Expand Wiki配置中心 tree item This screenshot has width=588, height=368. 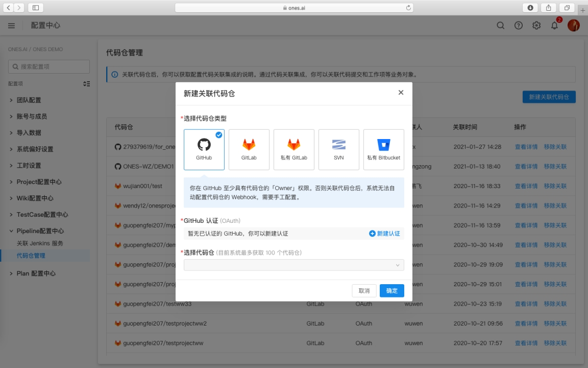pos(35,198)
